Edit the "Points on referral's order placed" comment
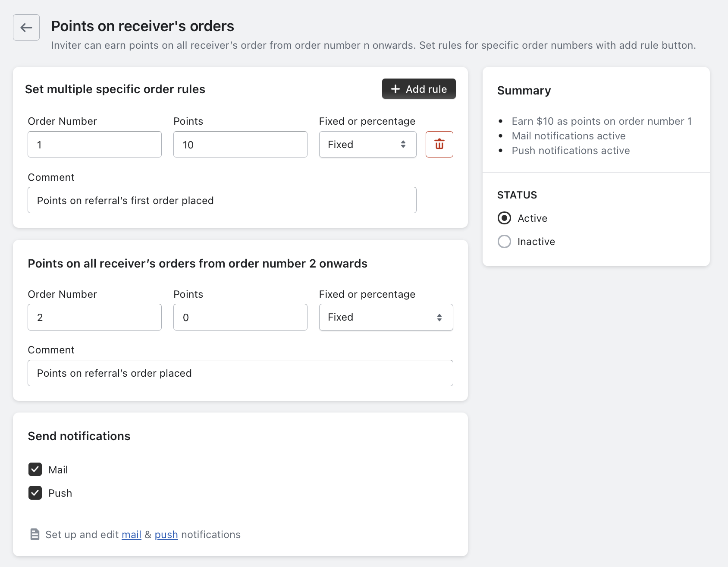This screenshot has width=728, height=567. (x=240, y=373)
